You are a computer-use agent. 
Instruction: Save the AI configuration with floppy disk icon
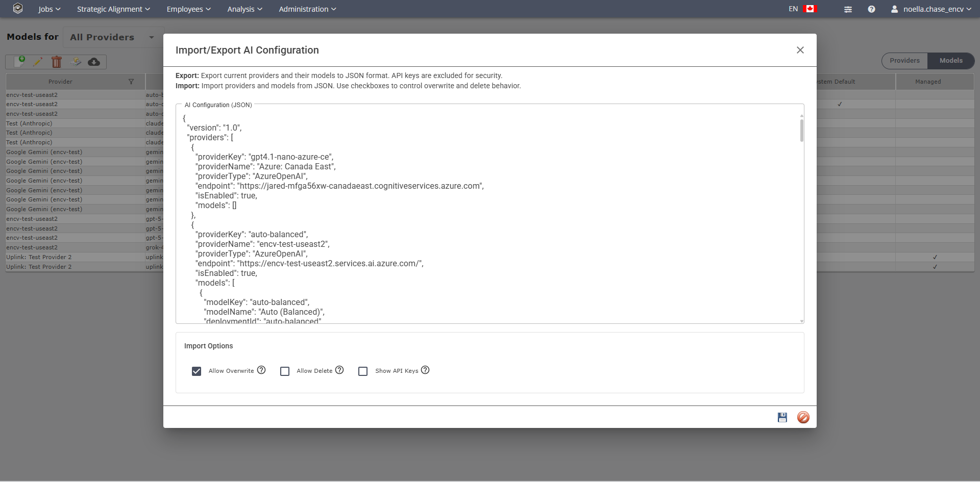[782, 417]
